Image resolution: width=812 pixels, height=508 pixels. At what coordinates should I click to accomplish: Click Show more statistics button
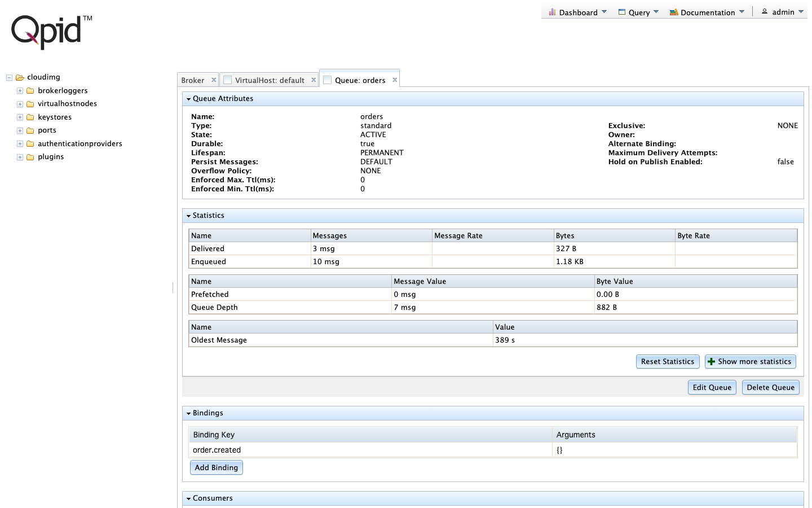click(750, 361)
